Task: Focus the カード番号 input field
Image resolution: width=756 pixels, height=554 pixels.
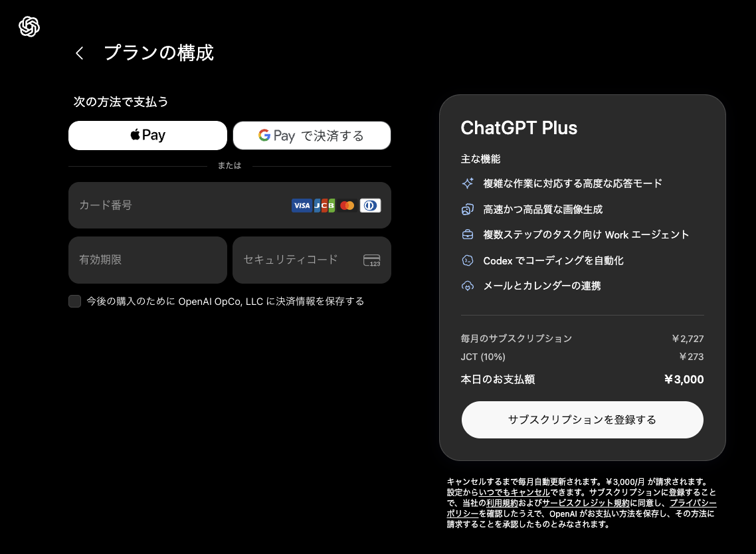Action: point(229,205)
